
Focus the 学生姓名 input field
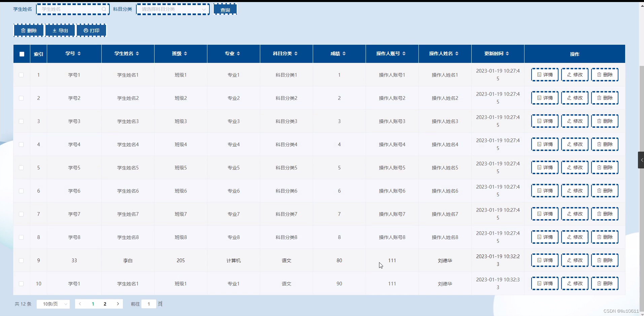click(x=73, y=9)
